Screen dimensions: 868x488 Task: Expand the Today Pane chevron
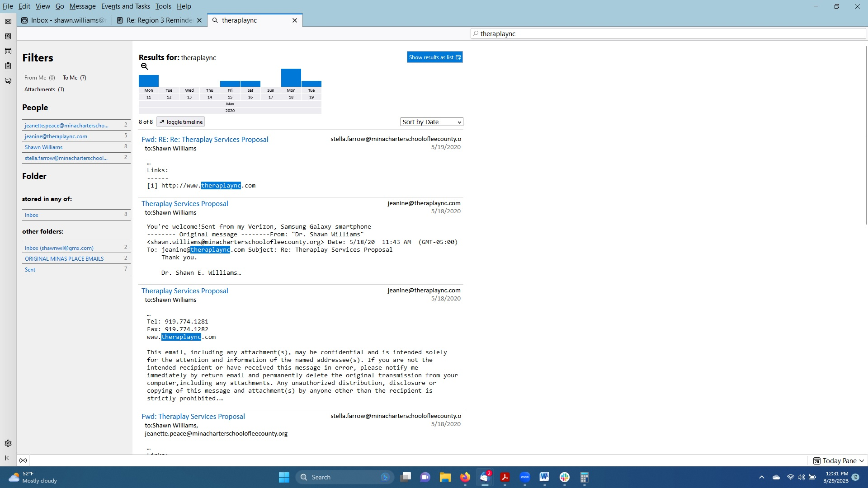[x=861, y=461]
